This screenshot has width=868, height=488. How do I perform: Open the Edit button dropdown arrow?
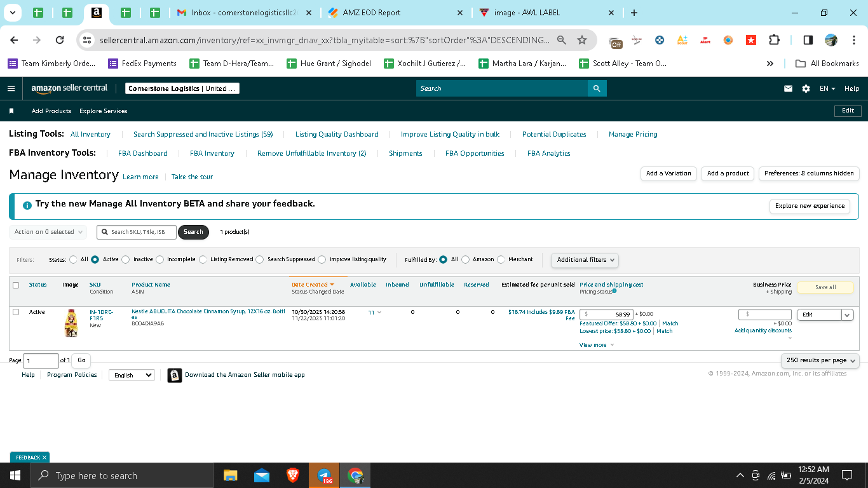point(848,315)
